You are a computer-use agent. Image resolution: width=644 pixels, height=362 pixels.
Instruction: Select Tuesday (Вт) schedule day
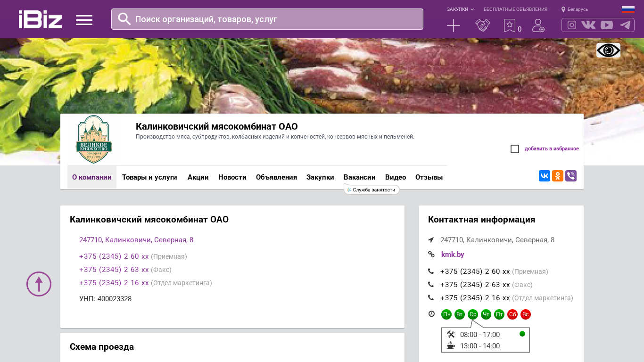[x=460, y=314]
